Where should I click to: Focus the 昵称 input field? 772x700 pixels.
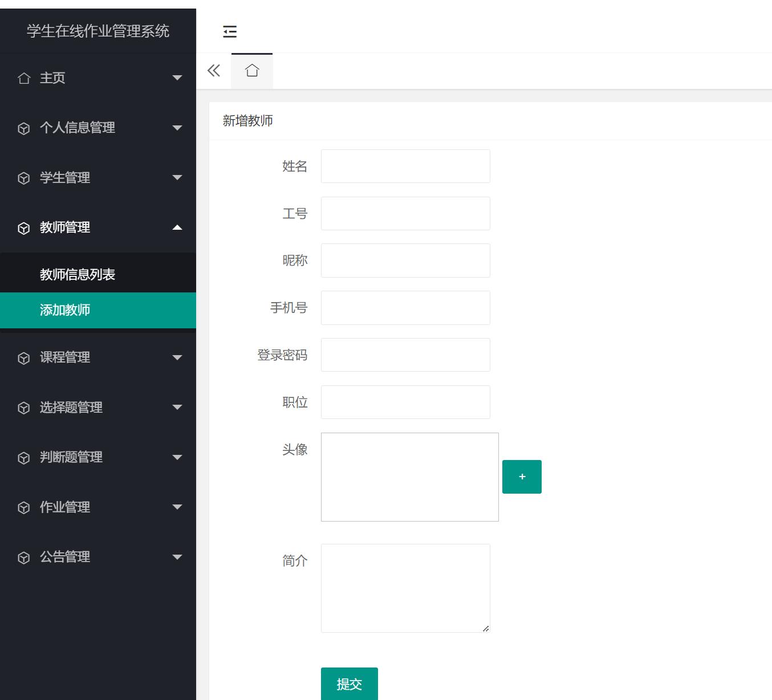tap(405, 261)
